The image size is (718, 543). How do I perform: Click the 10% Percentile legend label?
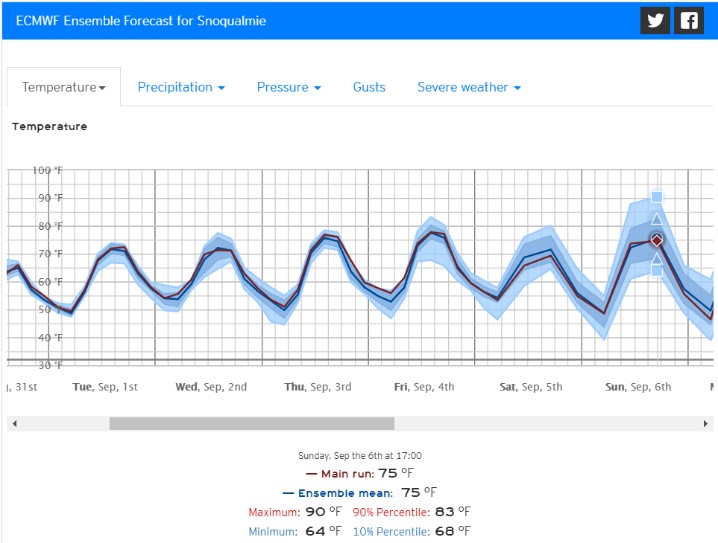pyautogui.click(x=391, y=531)
